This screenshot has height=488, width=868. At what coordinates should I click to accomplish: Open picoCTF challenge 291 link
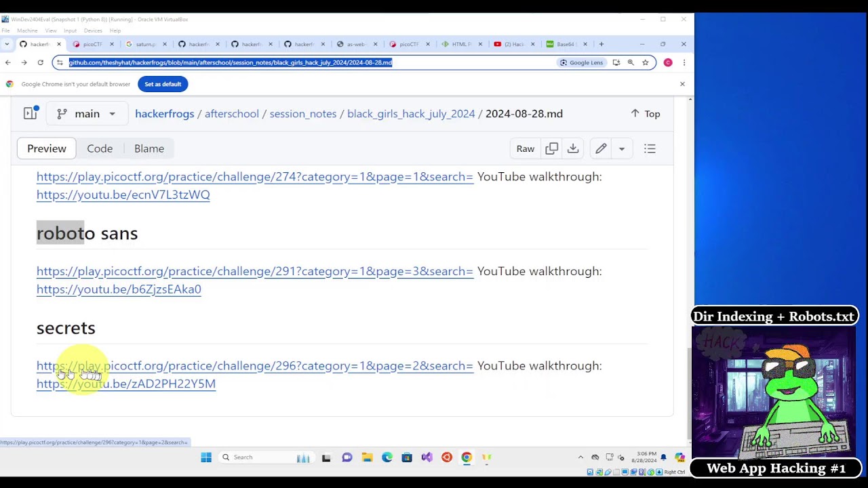(255, 271)
